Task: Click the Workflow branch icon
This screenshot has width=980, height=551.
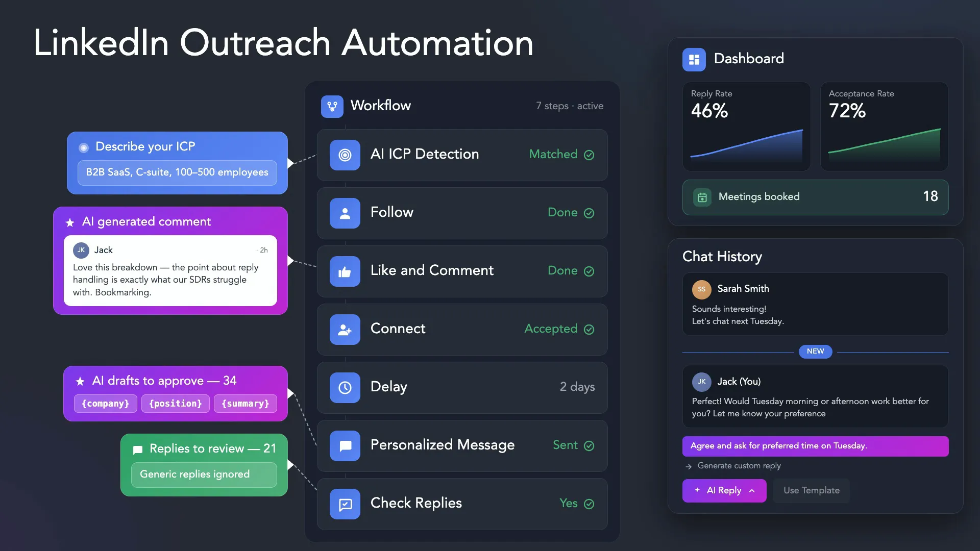Action: [x=332, y=106]
